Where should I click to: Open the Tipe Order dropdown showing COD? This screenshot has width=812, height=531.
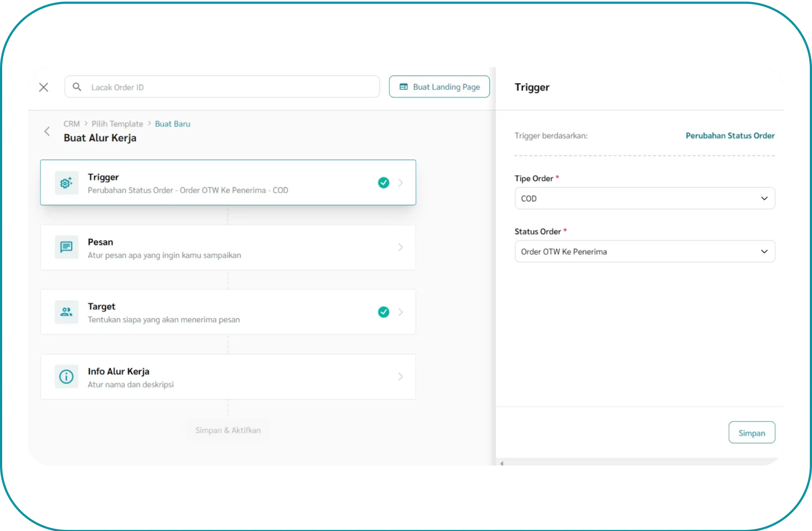point(645,199)
